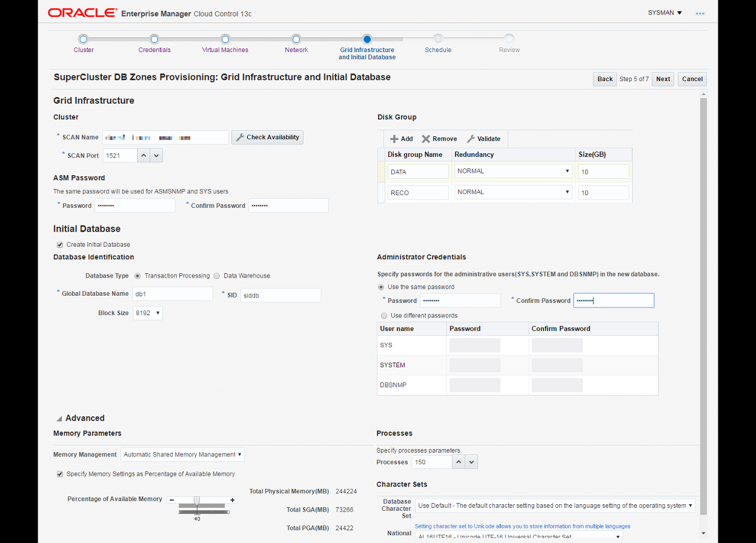Click the DATA Size(GB) field
Image resolution: width=756 pixels, height=543 pixels.
603,172
